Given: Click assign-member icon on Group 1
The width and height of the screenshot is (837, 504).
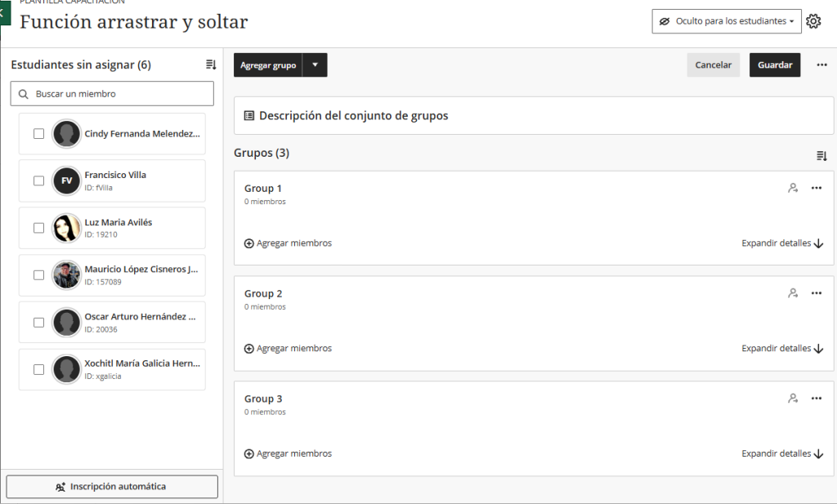Looking at the screenshot, I should [x=793, y=188].
